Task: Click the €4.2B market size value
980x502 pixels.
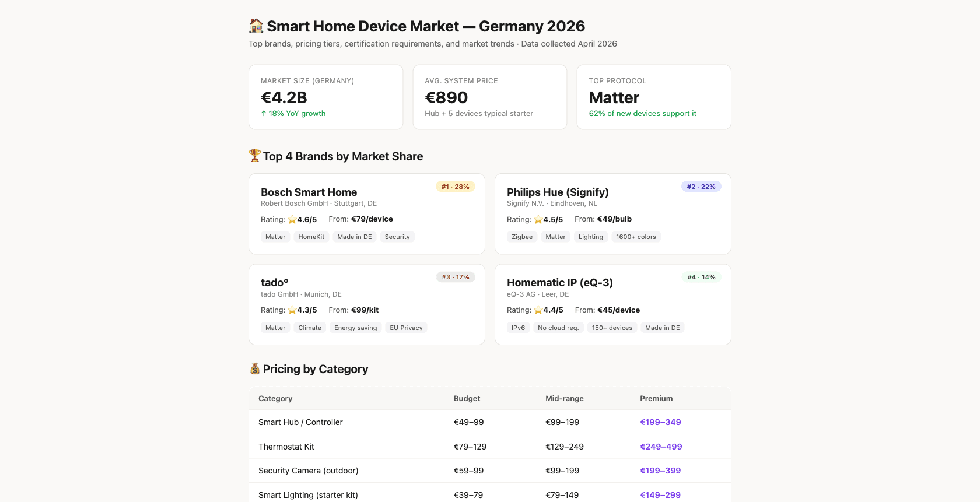Action: [x=284, y=97]
